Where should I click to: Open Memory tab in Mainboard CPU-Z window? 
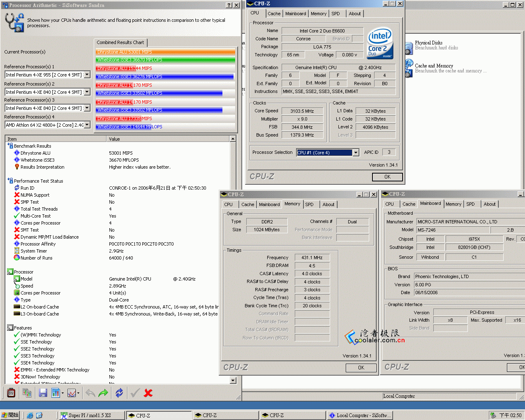click(x=453, y=204)
